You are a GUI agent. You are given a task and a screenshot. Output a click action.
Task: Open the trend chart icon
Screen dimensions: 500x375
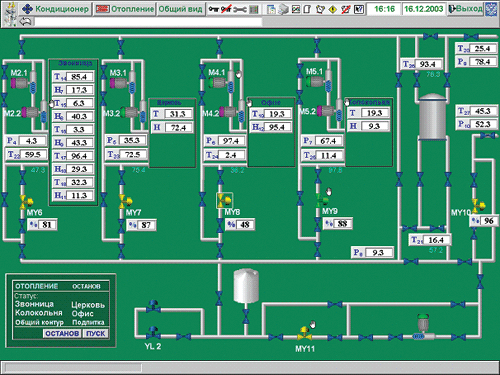(296, 9)
